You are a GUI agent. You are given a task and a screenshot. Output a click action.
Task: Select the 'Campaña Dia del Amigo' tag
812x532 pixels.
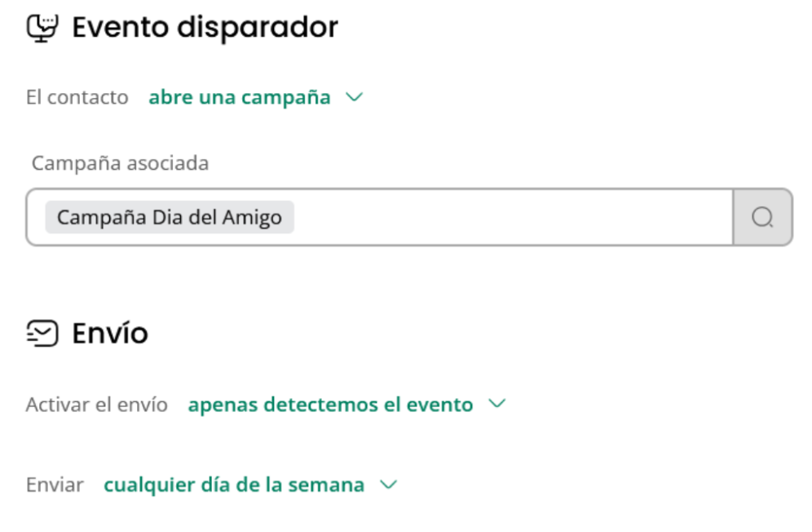point(170,217)
